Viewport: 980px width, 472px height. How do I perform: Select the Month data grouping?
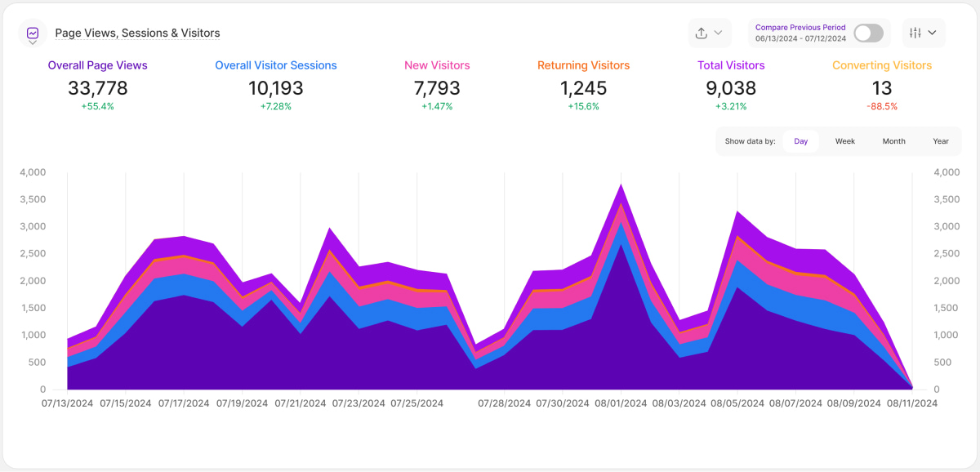tap(893, 141)
